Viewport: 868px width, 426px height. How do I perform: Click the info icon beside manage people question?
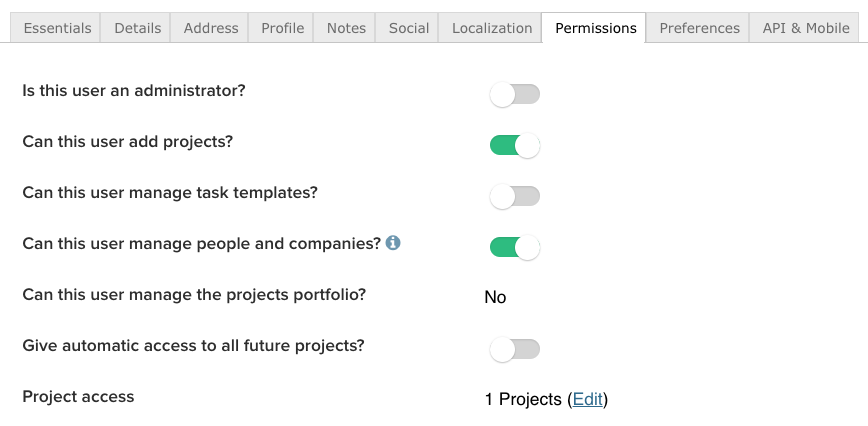[393, 243]
